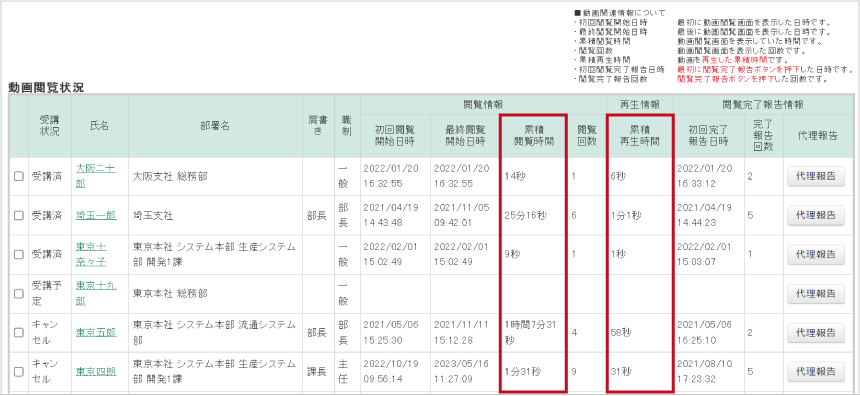The width and height of the screenshot is (860, 396).
Task: Select the 累積再生時間 column header
Action: pyautogui.click(x=640, y=136)
